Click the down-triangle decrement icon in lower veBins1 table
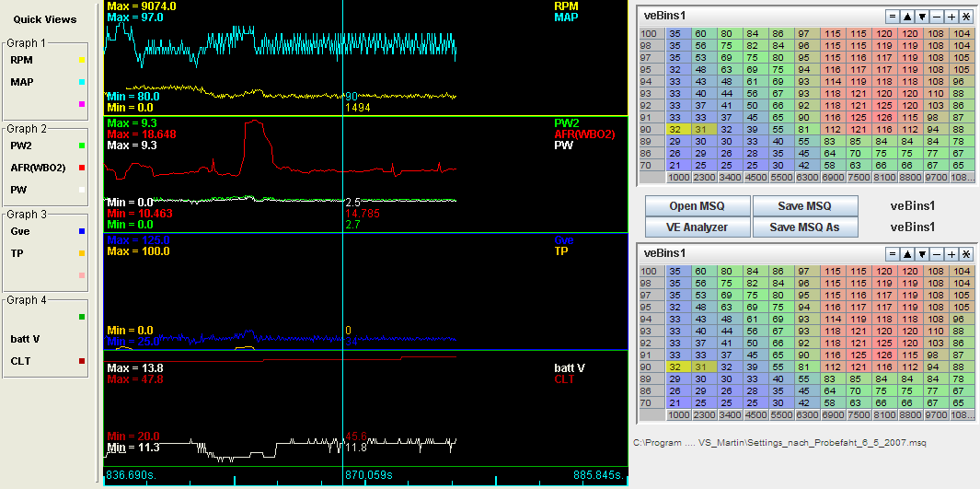The width and height of the screenshot is (980, 489). pyautogui.click(x=922, y=254)
